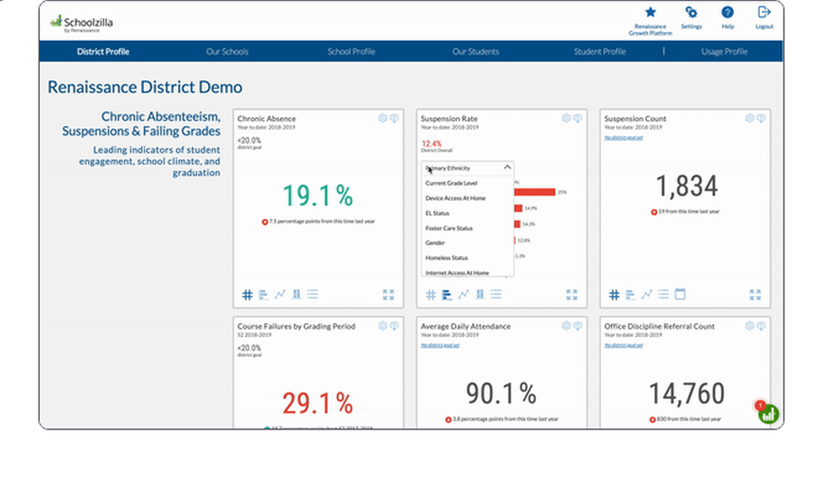The height and width of the screenshot is (504, 818).
Task: Open Settings gear icon in header
Action: [x=691, y=12]
